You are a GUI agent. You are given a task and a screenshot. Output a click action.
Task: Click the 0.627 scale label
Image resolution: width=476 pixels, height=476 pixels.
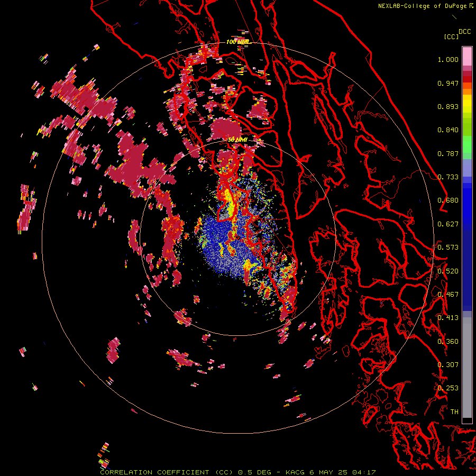tap(448, 224)
